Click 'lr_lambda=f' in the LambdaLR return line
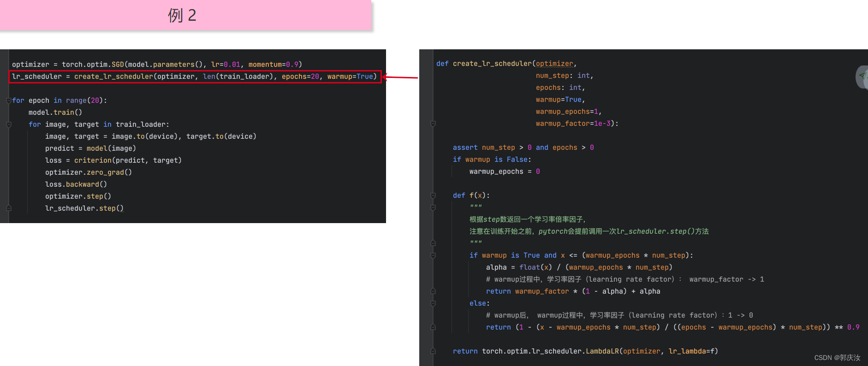The height and width of the screenshot is (366, 868). pyautogui.click(x=691, y=351)
